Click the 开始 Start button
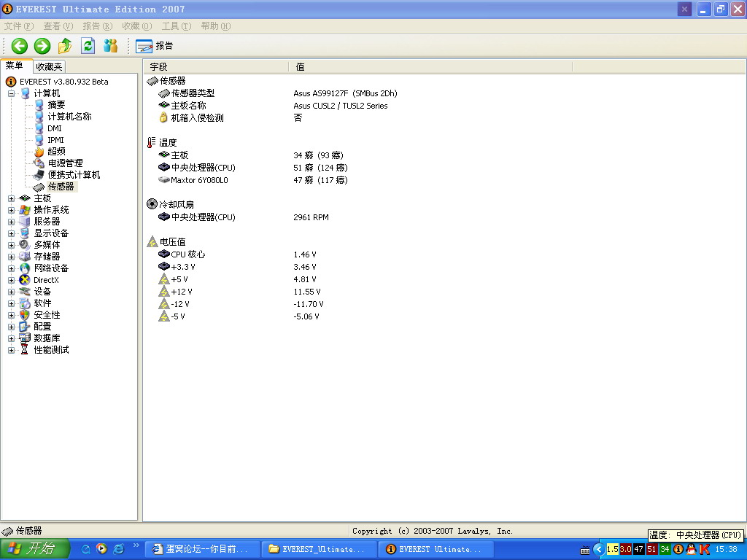This screenshot has height=560, width=747. tap(35, 549)
